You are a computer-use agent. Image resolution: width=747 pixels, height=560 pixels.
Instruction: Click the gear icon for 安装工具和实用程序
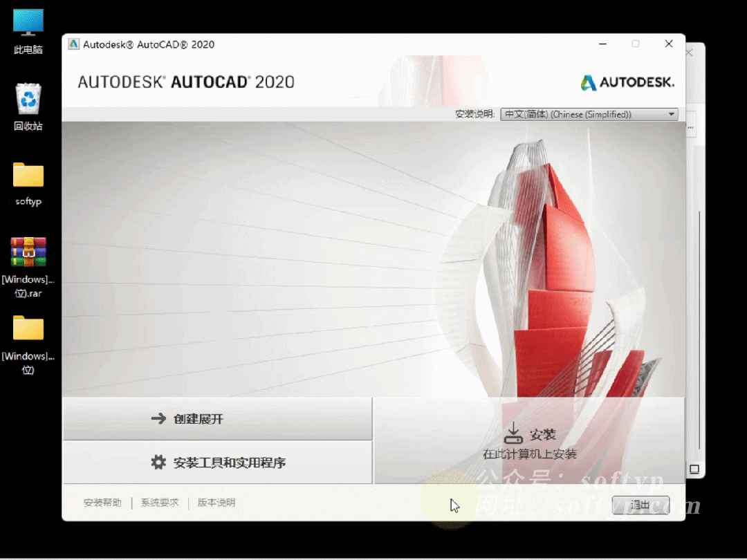tap(158, 462)
